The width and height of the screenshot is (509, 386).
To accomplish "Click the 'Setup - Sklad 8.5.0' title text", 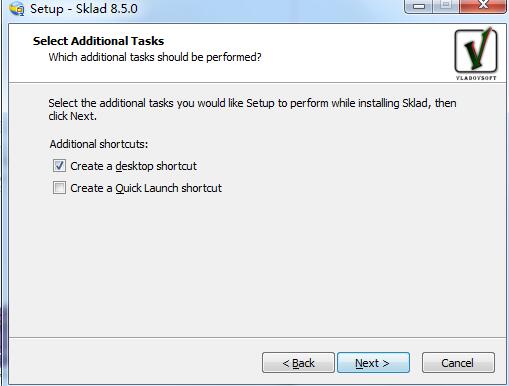I will point(84,9).
